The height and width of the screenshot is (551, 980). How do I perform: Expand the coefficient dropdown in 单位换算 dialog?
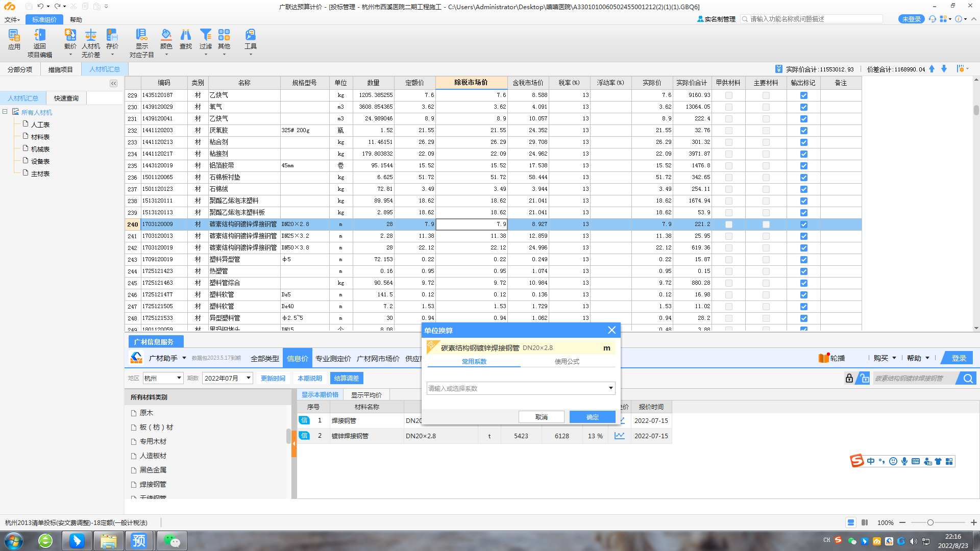pyautogui.click(x=610, y=388)
